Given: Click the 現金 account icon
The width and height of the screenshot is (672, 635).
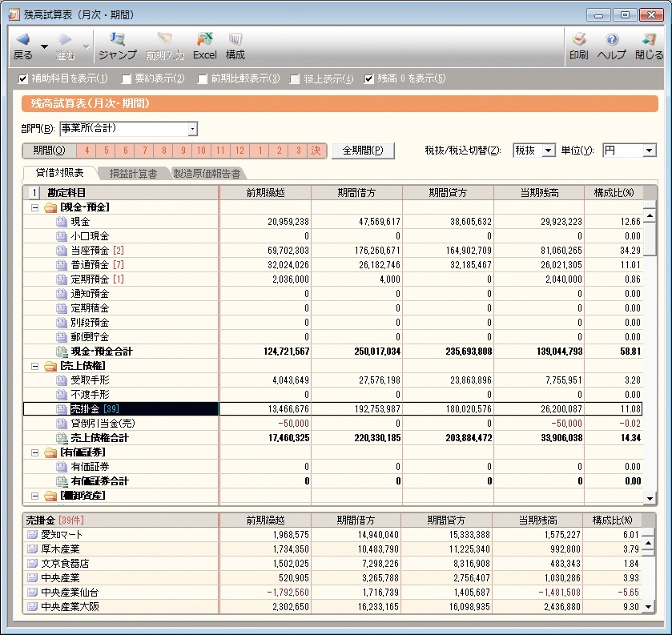Looking at the screenshot, I should pyautogui.click(x=62, y=222).
